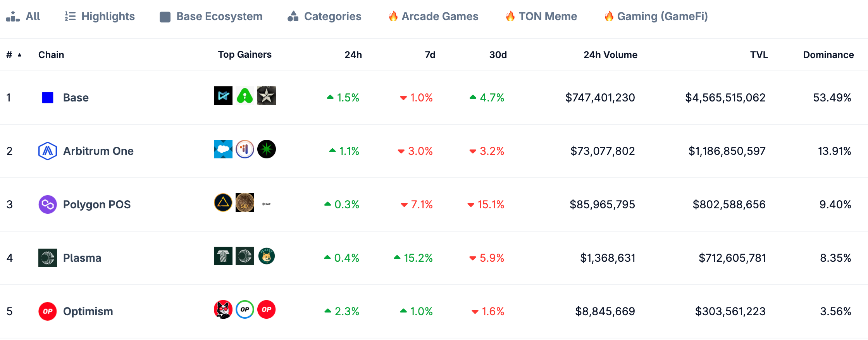Open the fox token icon in Optimism row
Image resolution: width=868 pixels, height=340 pixels.
click(x=223, y=309)
